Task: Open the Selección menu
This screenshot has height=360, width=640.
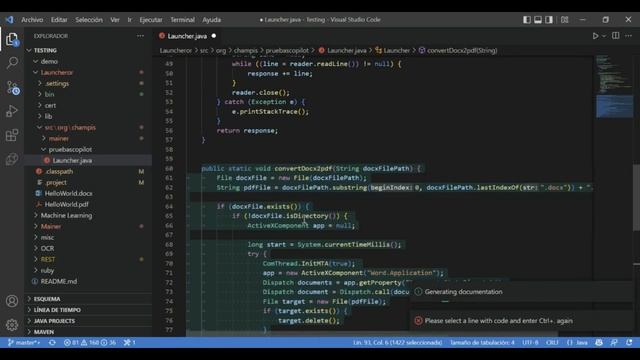Action: tap(89, 20)
